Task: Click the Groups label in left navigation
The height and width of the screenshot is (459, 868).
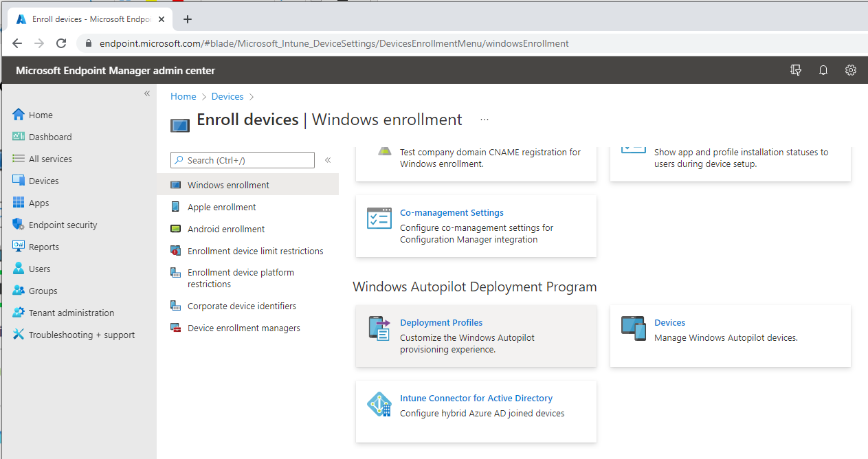Action: [x=43, y=291]
